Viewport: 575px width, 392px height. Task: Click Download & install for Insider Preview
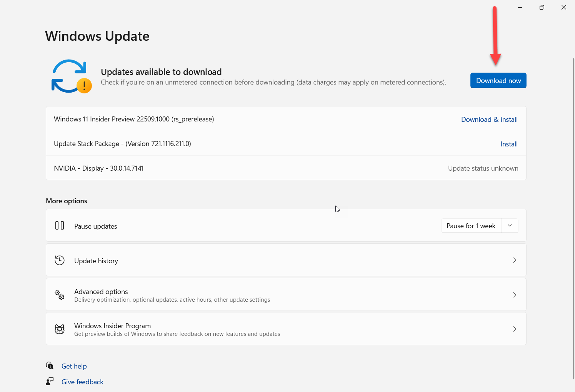(489, 120)
